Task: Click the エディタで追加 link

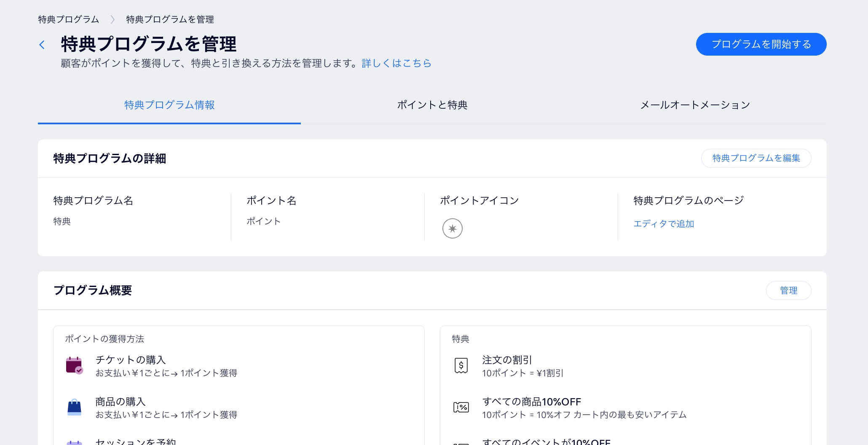Action: tap(664, 224)
